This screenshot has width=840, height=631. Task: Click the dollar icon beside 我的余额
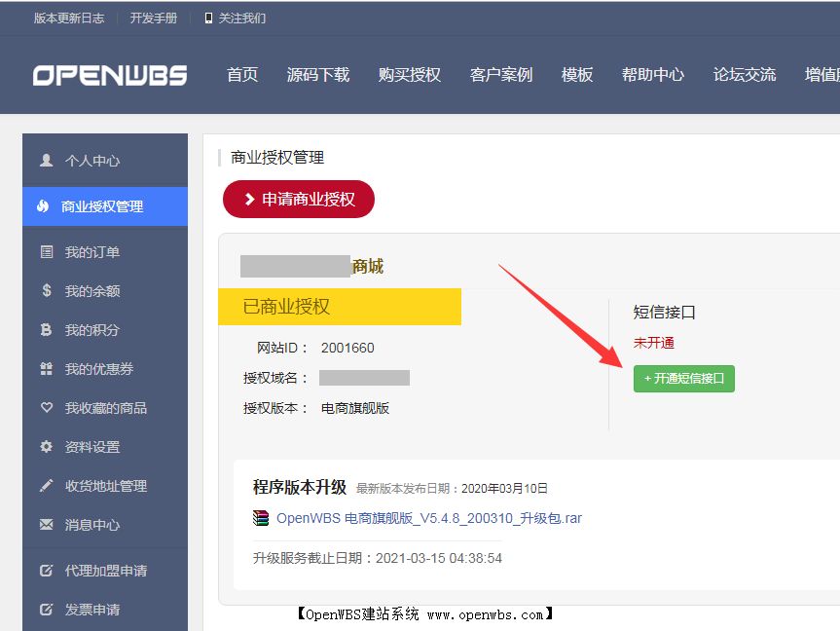pyautogui.click(x=45, y=291)
